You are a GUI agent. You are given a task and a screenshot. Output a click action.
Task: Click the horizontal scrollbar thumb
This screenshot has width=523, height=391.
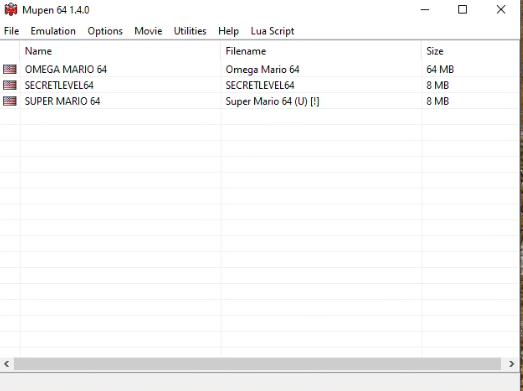click(x=257, y=364)
